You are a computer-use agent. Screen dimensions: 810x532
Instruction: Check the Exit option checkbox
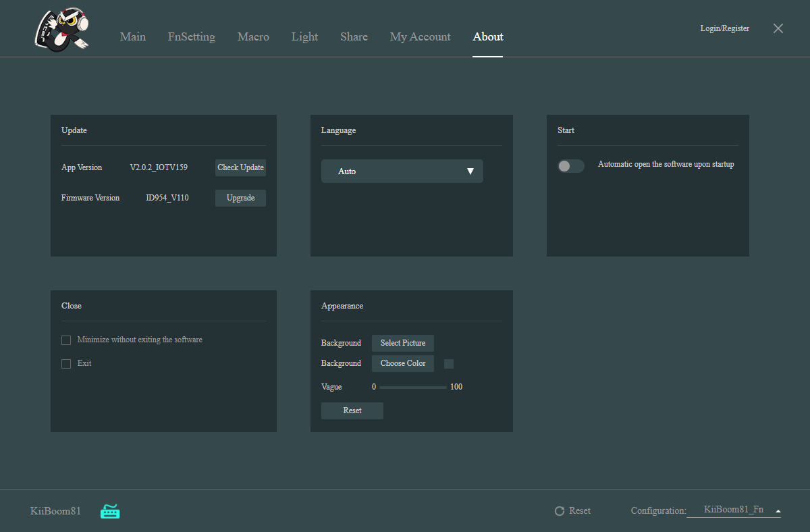(66, 364)
